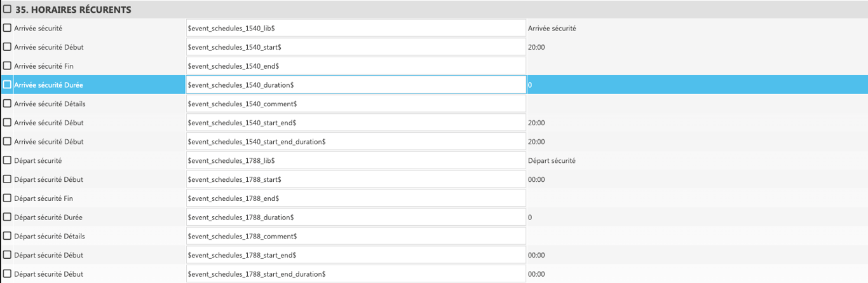Edit the $event_schedules_1540_duration$ field
Image resolution: width=868 pixels, height=283 pixels.
pyautogui.click(x=356, y=85)
